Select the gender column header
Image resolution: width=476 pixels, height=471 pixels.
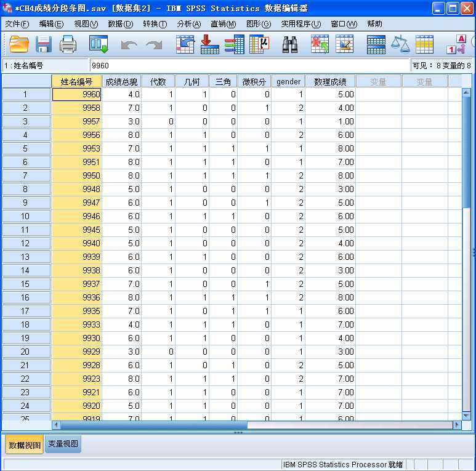pos(288,82)
